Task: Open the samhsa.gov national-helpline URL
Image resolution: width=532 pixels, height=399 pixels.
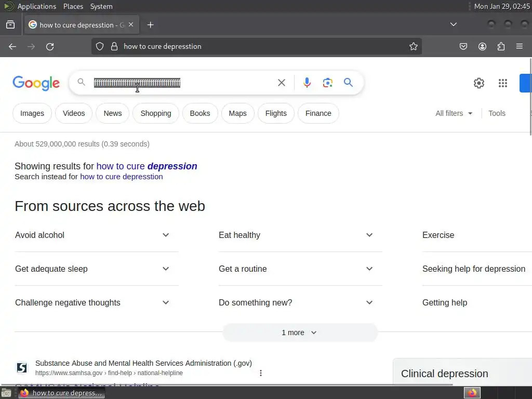Action: (109, 373)
